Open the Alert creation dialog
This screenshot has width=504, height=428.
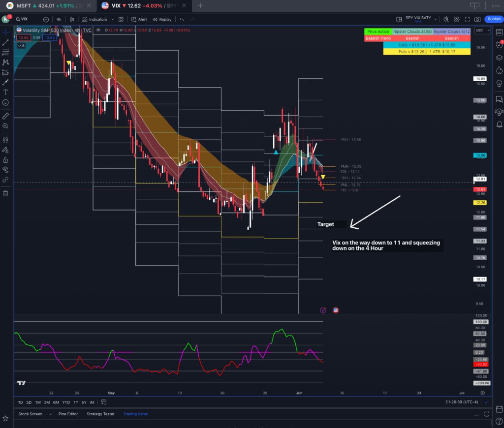(x=139, y=19)
